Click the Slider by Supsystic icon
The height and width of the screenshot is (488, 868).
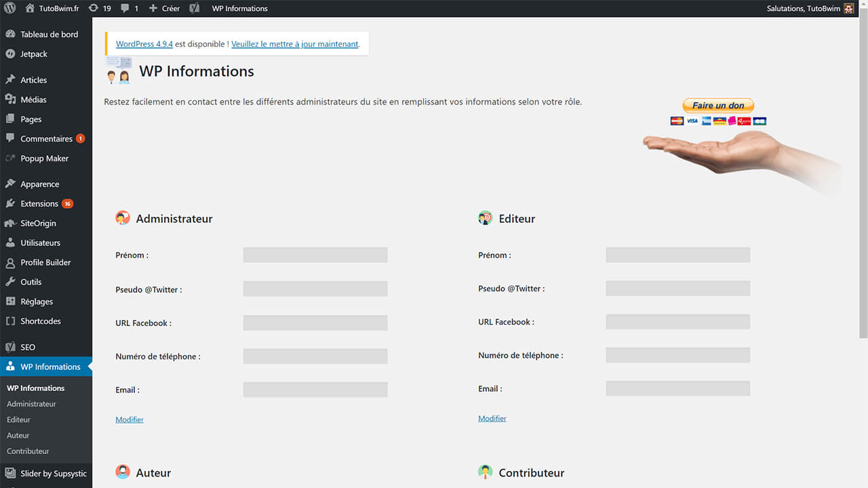10,474
